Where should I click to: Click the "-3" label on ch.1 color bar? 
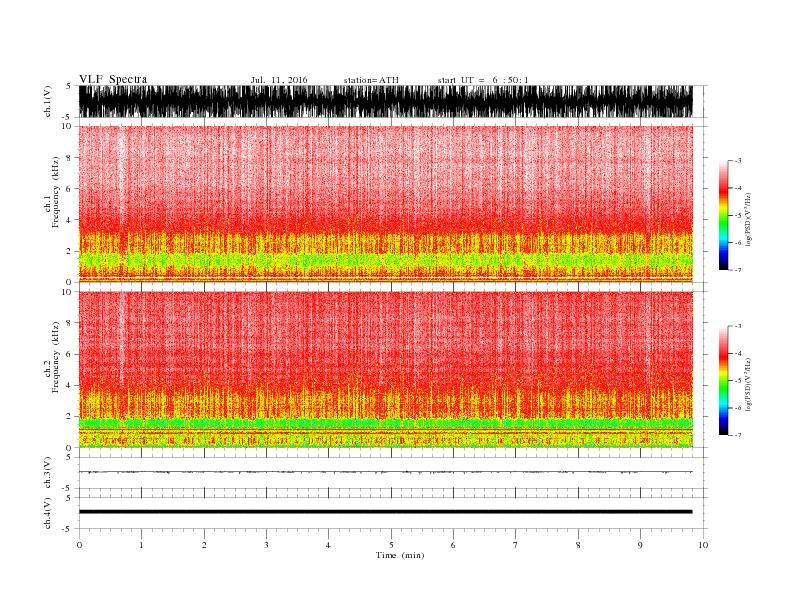(738, 161)
